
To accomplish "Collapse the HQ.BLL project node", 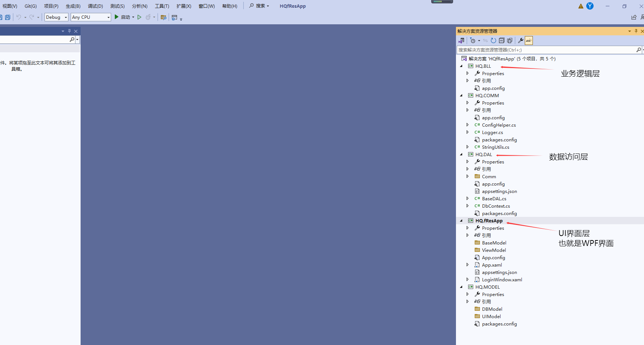I will pos(461,66).
